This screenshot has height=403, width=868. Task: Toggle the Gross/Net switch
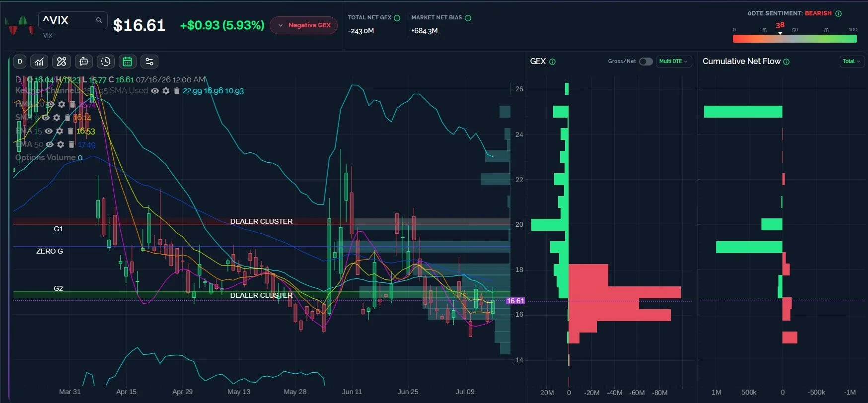[646, 62]
